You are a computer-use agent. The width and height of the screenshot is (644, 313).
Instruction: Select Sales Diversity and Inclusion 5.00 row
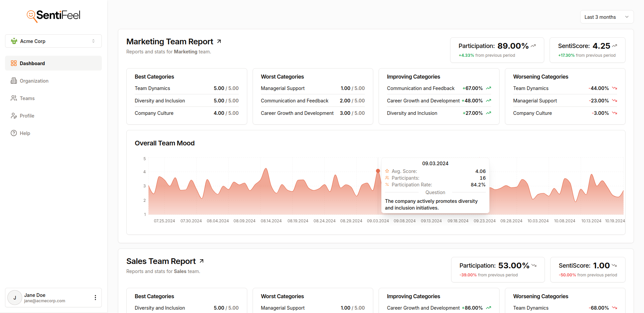pyautogui.click(x=187, y=308)
